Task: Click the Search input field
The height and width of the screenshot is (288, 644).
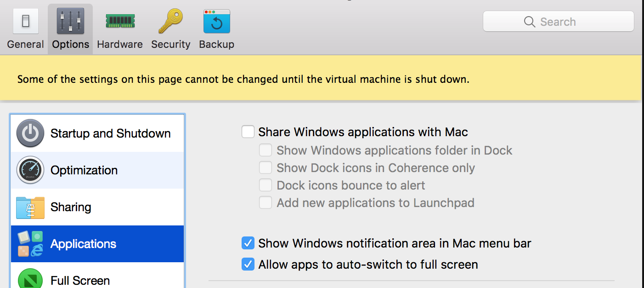Action: point(565,22)
